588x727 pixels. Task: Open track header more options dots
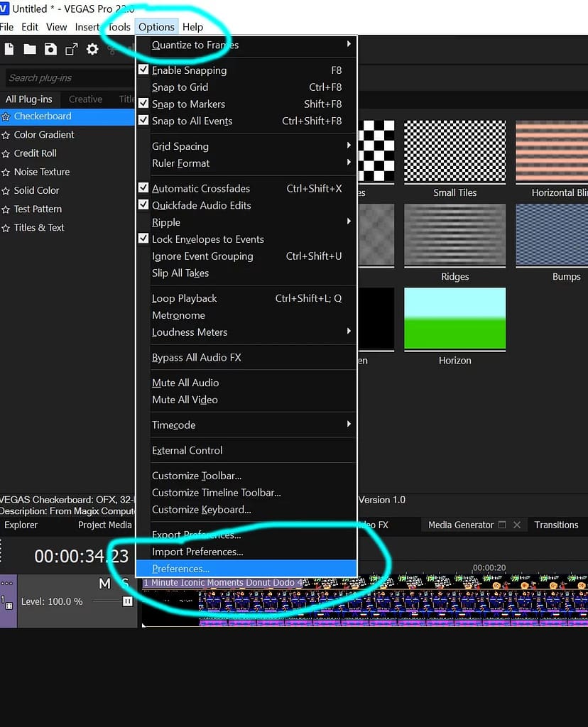(6, 584)
